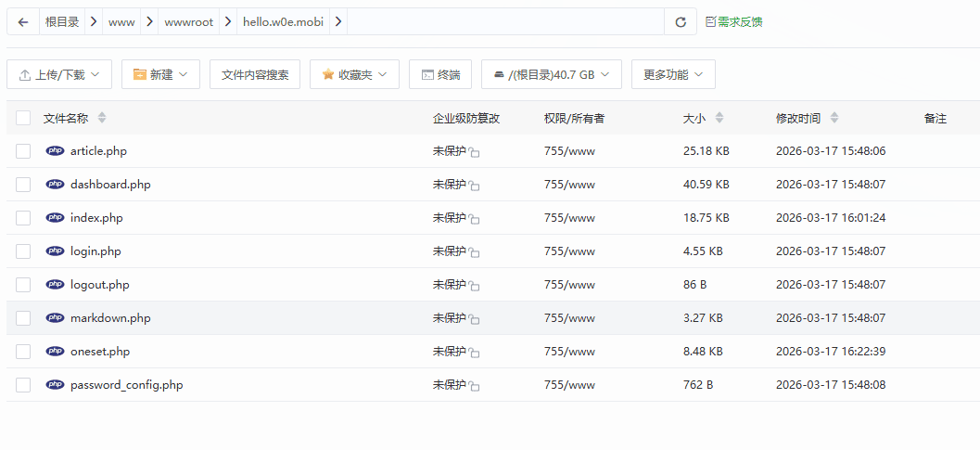Click lock icon in markdown.php row
This screenshot has height=450, width=980.
coord(475,320)
